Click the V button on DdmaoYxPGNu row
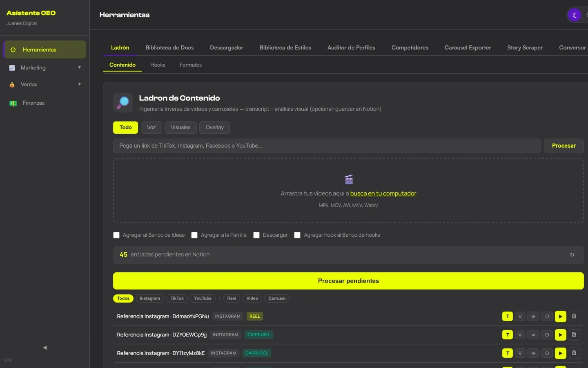 pos(520,316)
